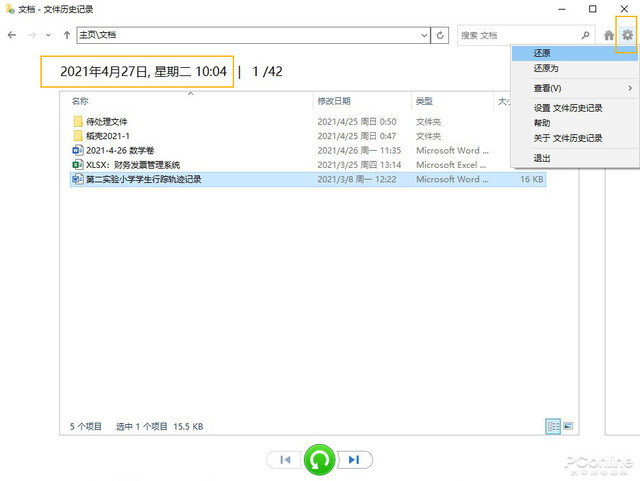Go to the next backup version

click(x=354, y=460)
